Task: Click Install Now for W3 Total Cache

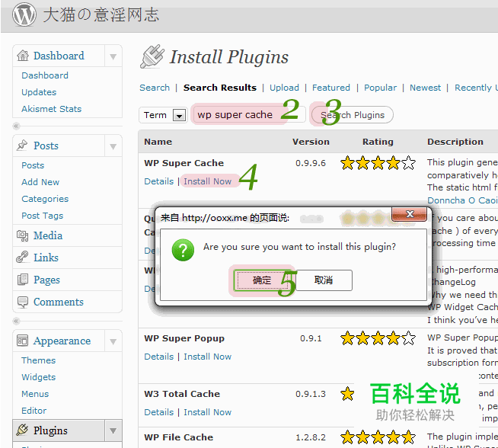Action: point(207,412)
